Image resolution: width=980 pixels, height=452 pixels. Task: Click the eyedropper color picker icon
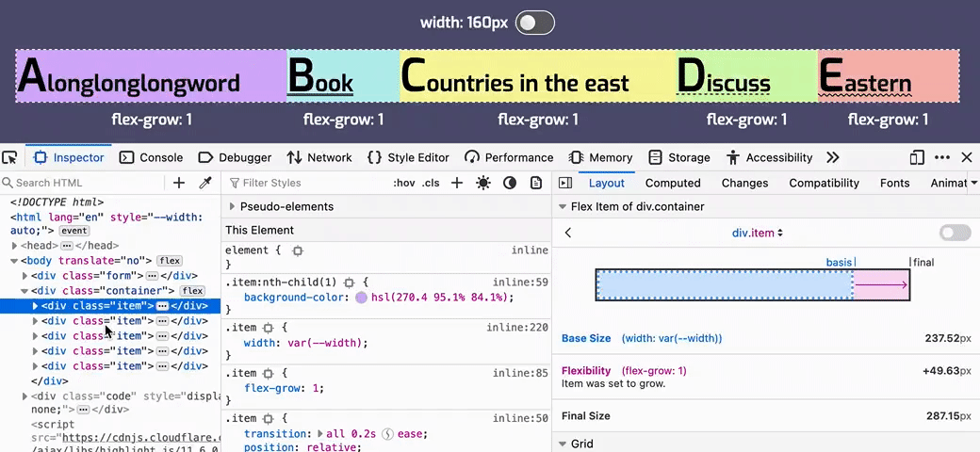click(204, 183)
